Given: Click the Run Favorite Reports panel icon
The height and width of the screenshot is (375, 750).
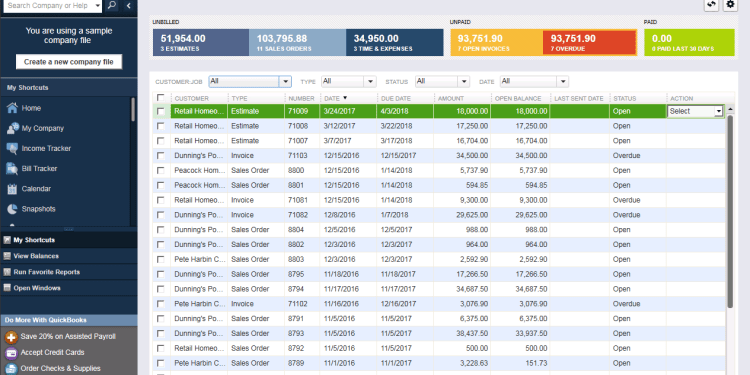Looking at the screenshot, I should (x=7, y=272).
